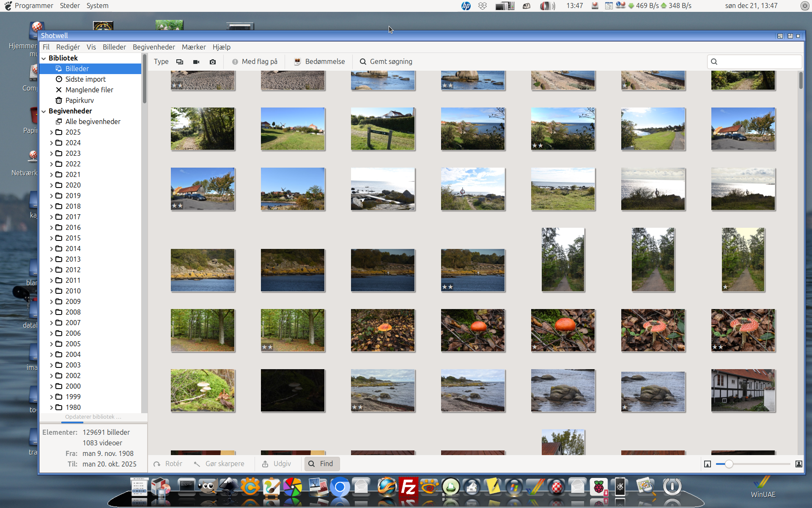Image resolution: width=812 pixels, height=508 pixels.
Task: Click the Find button
Action: pos(322,464)
